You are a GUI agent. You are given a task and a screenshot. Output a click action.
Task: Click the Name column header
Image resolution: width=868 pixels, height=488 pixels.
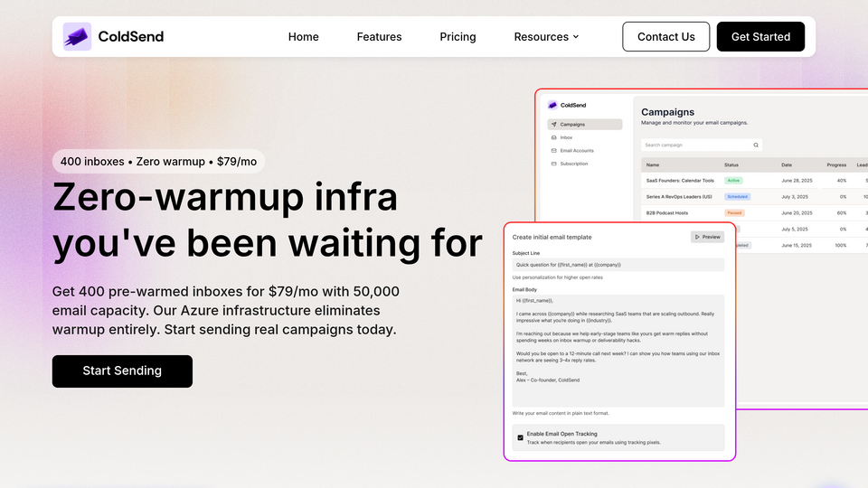tap(653, 164)
